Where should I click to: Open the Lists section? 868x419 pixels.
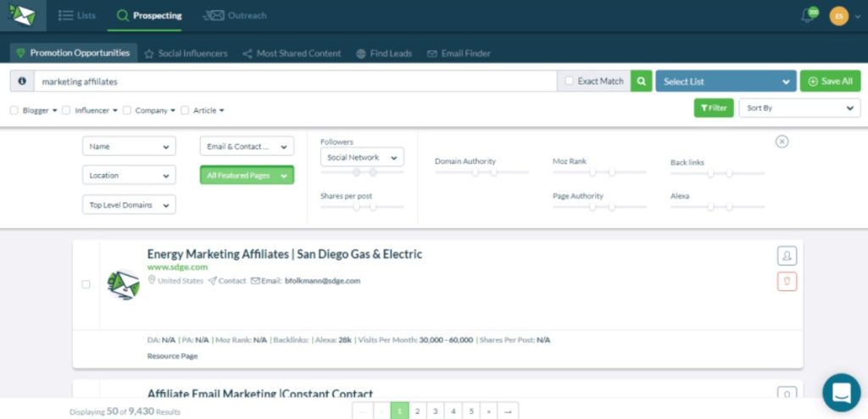point(77,15)
